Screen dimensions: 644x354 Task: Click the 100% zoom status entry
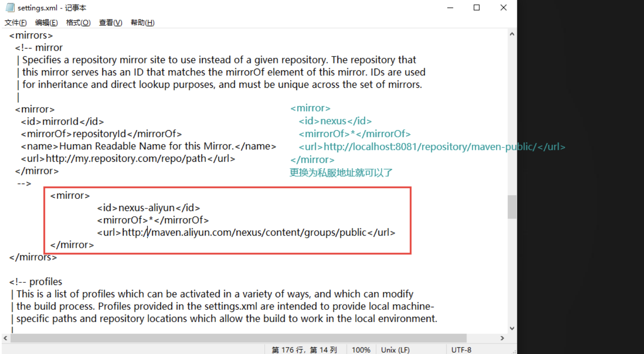(361, 350)
